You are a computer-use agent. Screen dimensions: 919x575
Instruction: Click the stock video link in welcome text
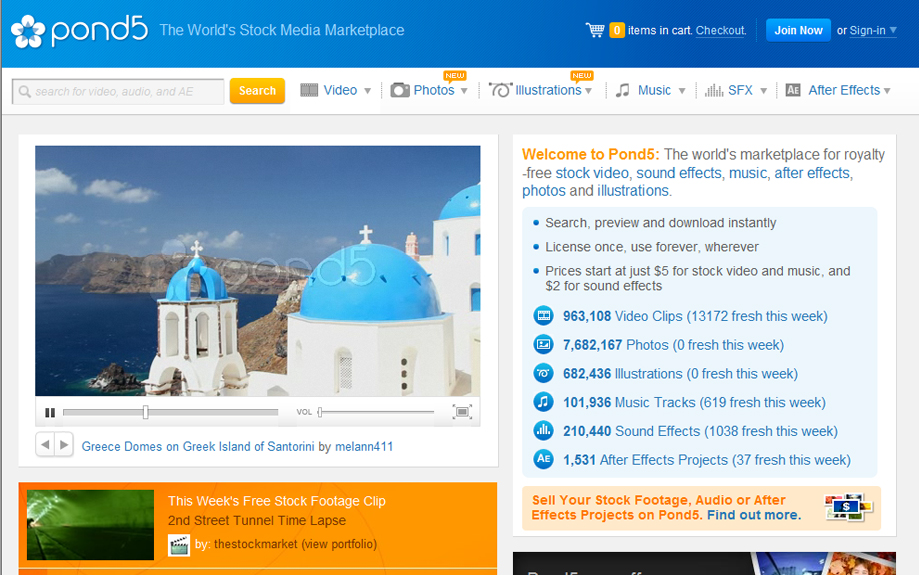591,173
